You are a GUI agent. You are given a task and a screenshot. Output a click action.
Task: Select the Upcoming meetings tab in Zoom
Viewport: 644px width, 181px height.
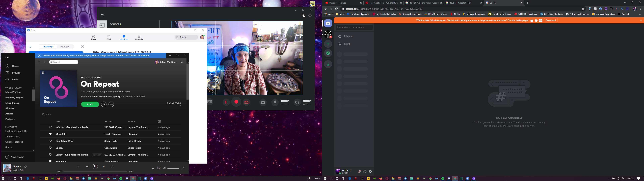click(48, 46)
